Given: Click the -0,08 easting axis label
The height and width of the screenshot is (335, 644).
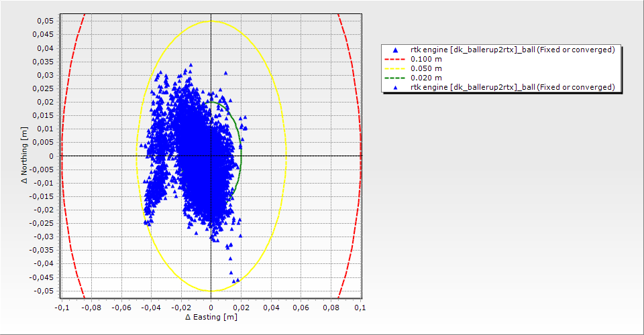Looking at the screenshot, I should 91,308.
